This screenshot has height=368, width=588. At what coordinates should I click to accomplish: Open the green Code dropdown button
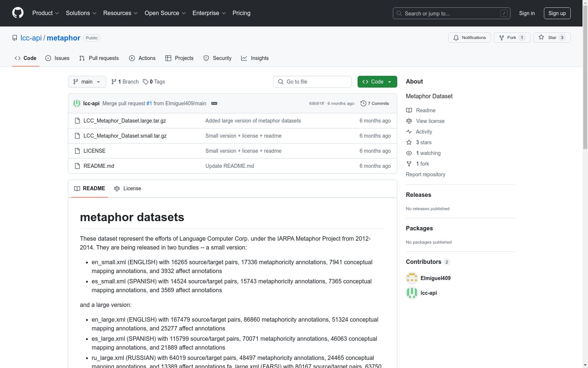pyautogui.click(x=377, y=82)
